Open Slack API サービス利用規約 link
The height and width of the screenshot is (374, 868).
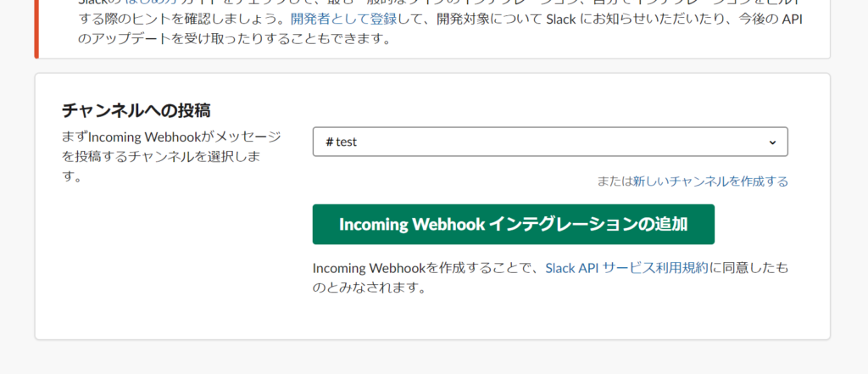pyautogui.click(x=626, y=268)
